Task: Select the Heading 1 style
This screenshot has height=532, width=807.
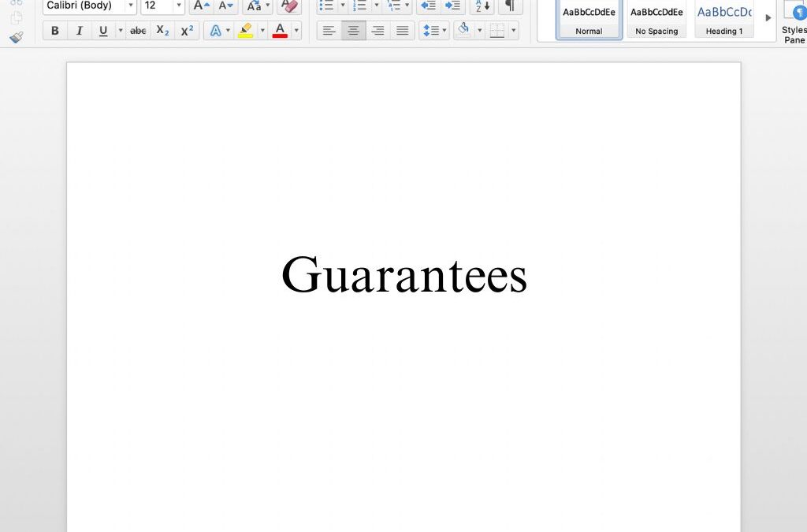Action: coord(724,19)
